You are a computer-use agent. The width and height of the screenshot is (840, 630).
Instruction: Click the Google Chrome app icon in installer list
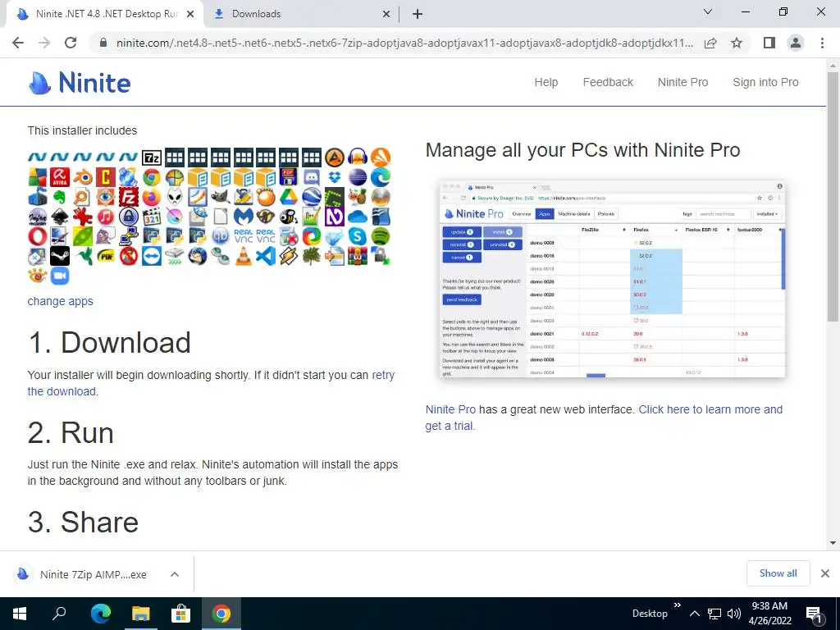(152, 177)
